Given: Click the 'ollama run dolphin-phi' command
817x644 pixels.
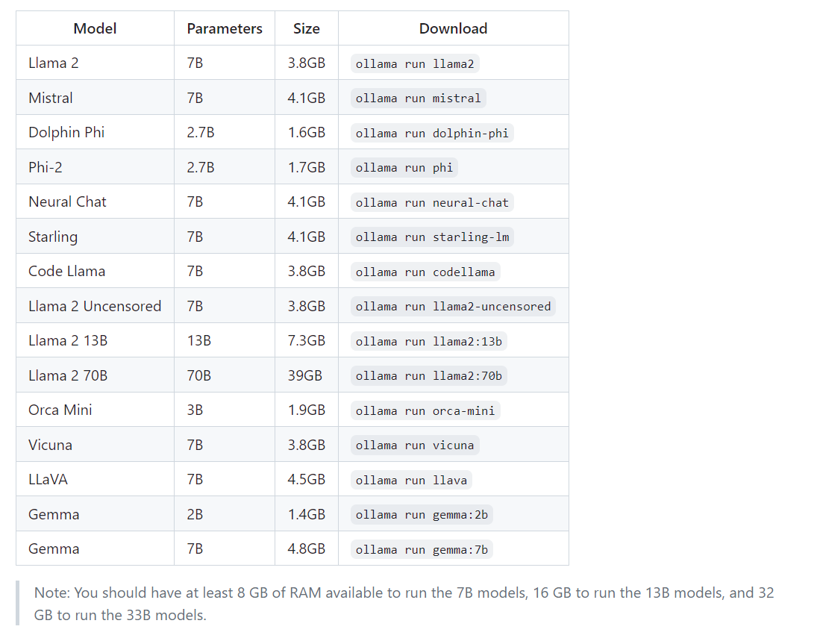Looking at the screenshot, I should (432, 133).
